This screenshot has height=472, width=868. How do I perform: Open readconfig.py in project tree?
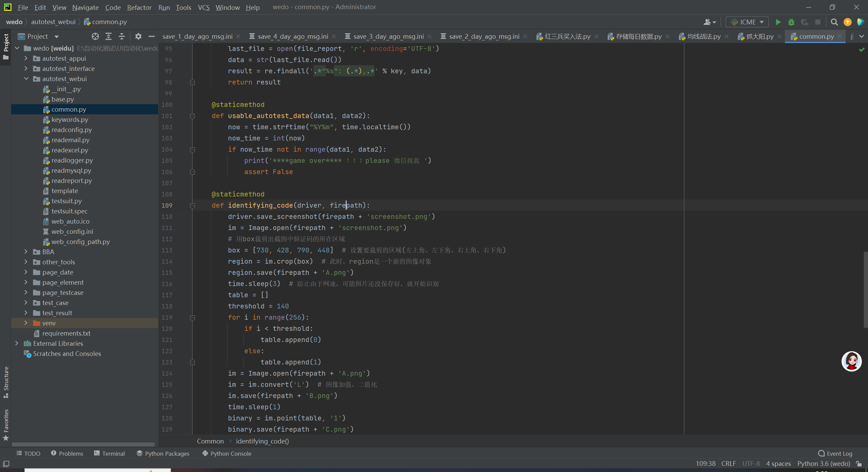pyautogui.click(x=72, y=130)
